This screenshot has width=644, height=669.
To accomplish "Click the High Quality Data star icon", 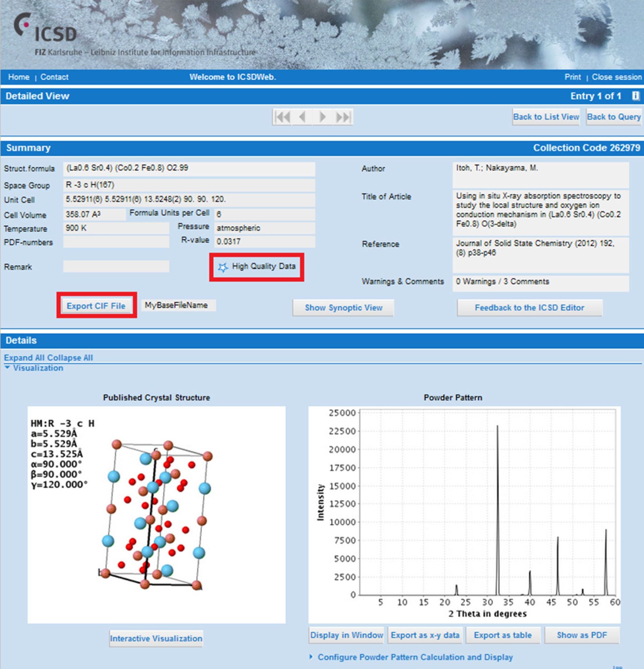I will tap(223, 267).
